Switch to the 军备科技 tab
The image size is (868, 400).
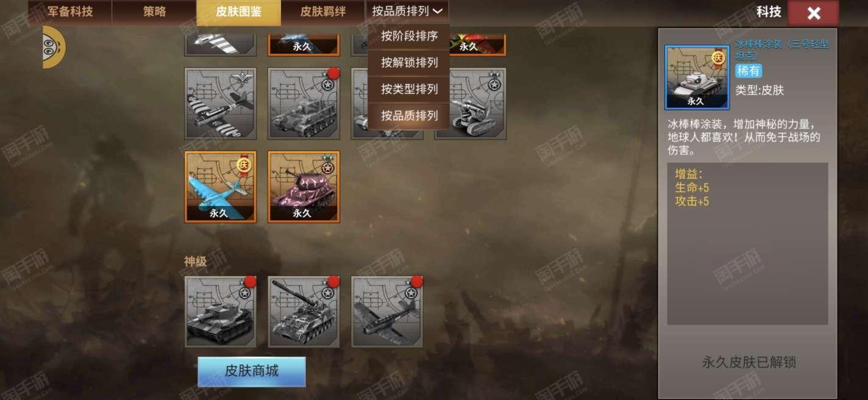click(x=70, y=12)
